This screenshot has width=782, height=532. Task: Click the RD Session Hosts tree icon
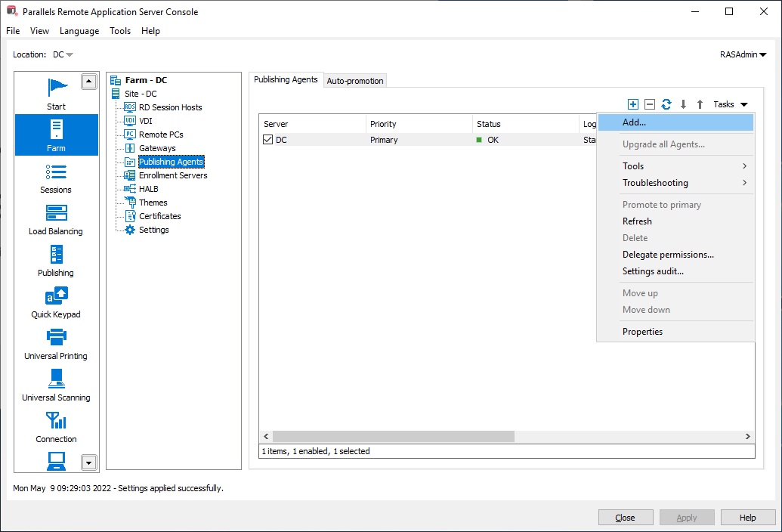pos(130,107)
